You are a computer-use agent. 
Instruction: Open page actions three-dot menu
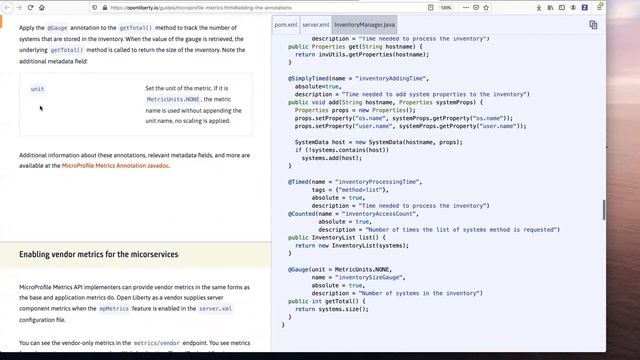point(466,7)
